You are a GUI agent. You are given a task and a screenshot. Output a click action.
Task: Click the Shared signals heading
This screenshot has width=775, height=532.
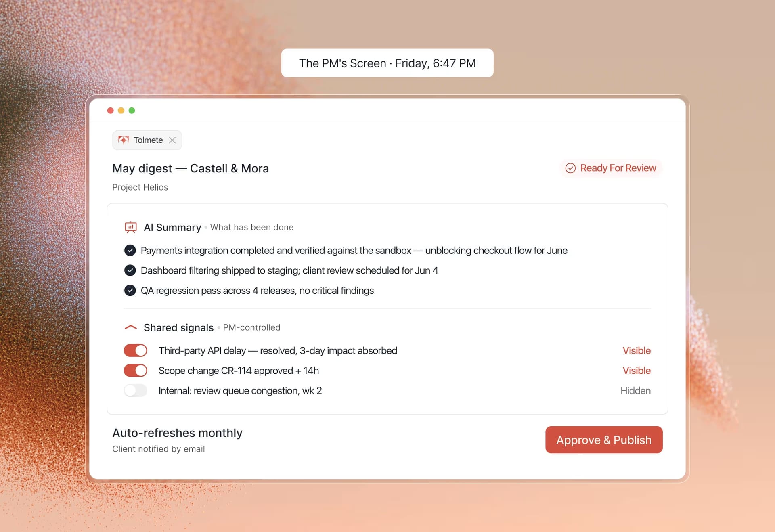[179, 327]
